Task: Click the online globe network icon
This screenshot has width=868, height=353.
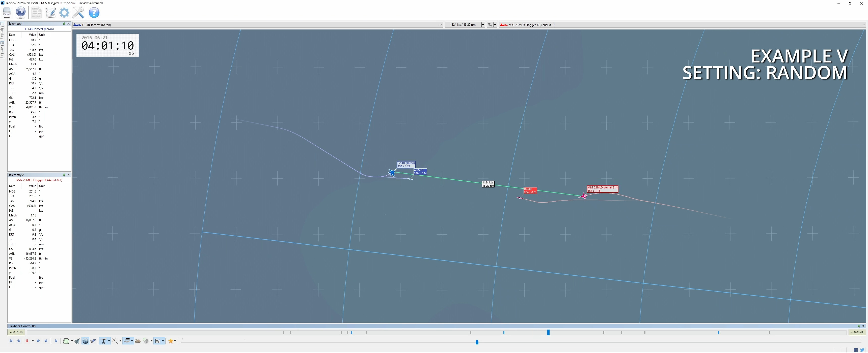Action: pyautogui.click(x=20, y=13)
